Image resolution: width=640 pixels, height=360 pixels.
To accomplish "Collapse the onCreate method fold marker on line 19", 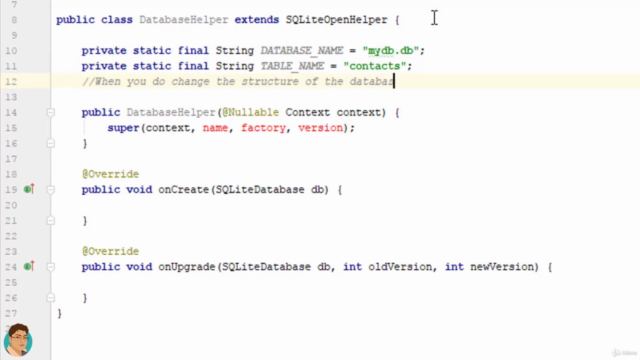I will (x=51, y=189).
